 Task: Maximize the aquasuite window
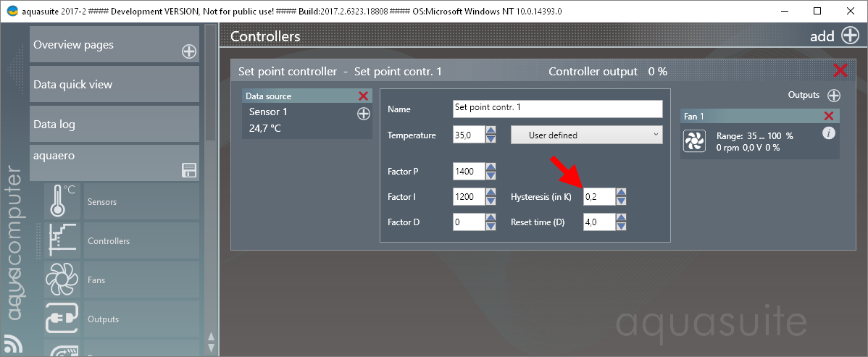tap(817, 11)
